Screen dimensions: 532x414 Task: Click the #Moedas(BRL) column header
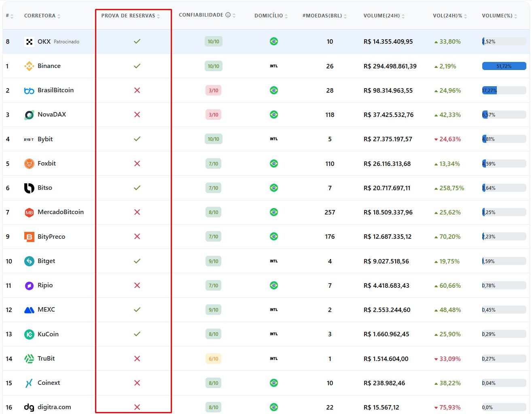pyautogui.click(x=322, y=16)
